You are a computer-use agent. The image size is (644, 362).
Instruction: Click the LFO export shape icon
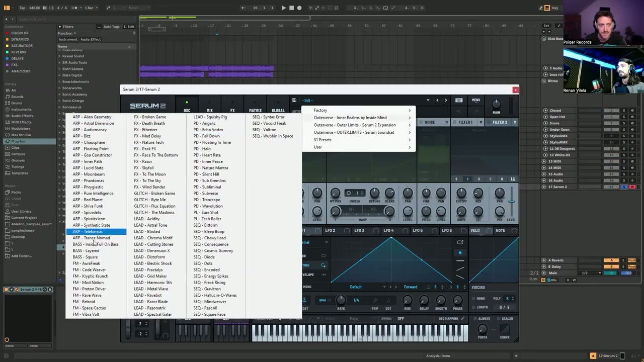coord(460,242)
